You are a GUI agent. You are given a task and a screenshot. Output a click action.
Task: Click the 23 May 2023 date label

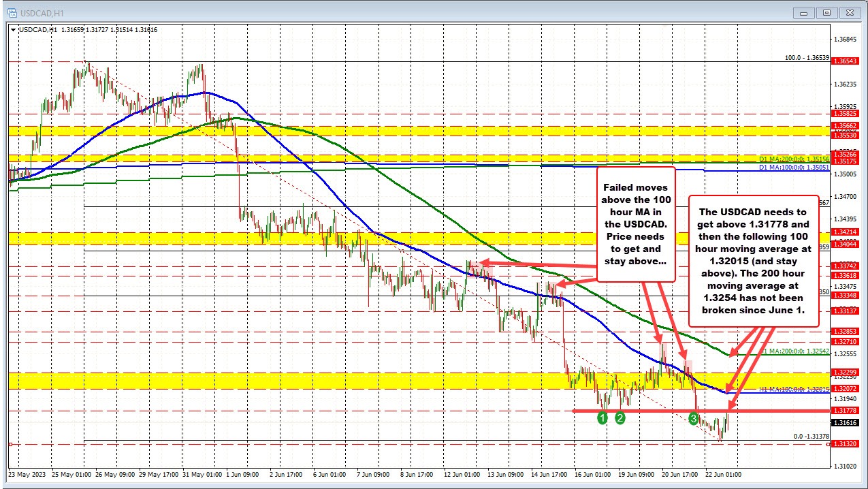tap(27, 474)
